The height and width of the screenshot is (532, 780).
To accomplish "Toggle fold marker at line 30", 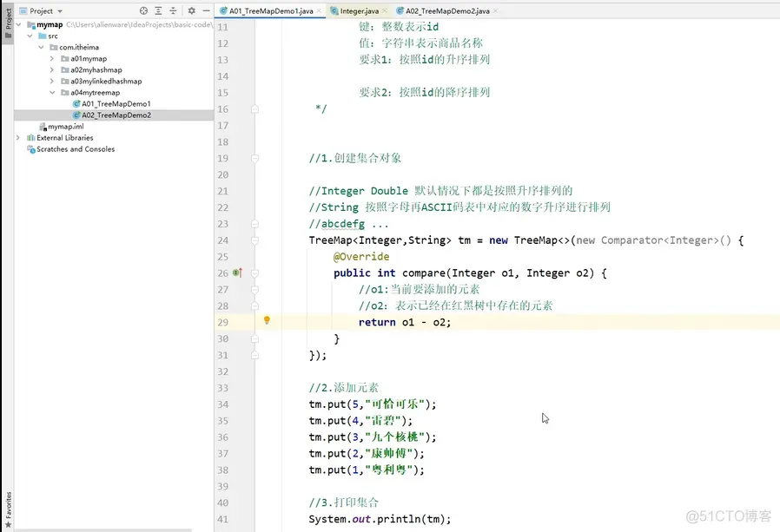I will click(x=254, y=338).
